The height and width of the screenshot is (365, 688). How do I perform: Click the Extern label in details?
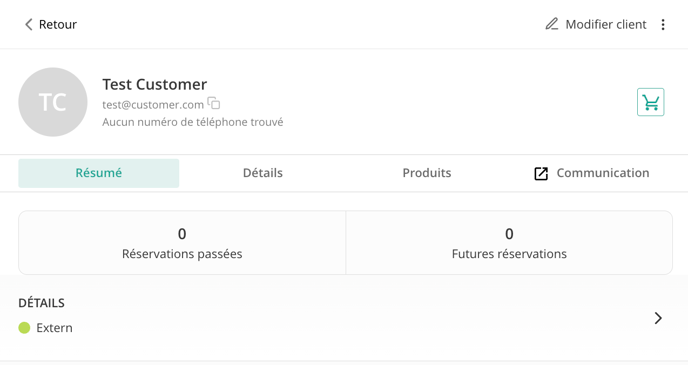click(54, 328)
